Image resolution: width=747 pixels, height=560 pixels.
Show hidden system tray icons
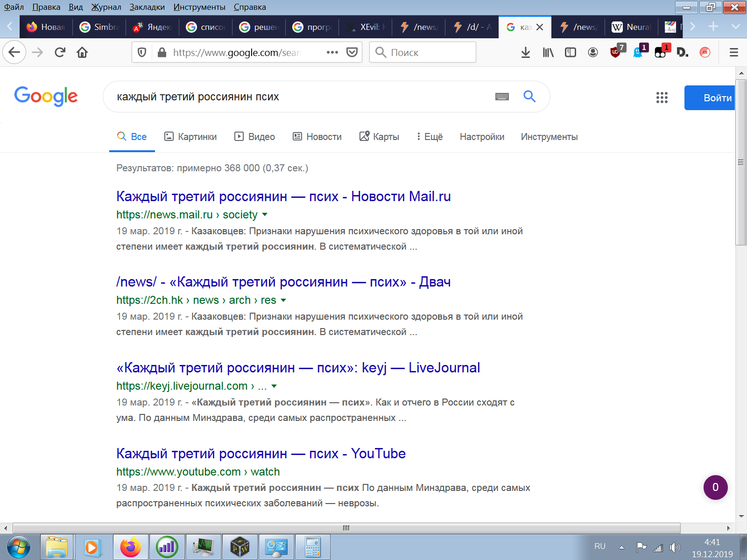[621, 547]
